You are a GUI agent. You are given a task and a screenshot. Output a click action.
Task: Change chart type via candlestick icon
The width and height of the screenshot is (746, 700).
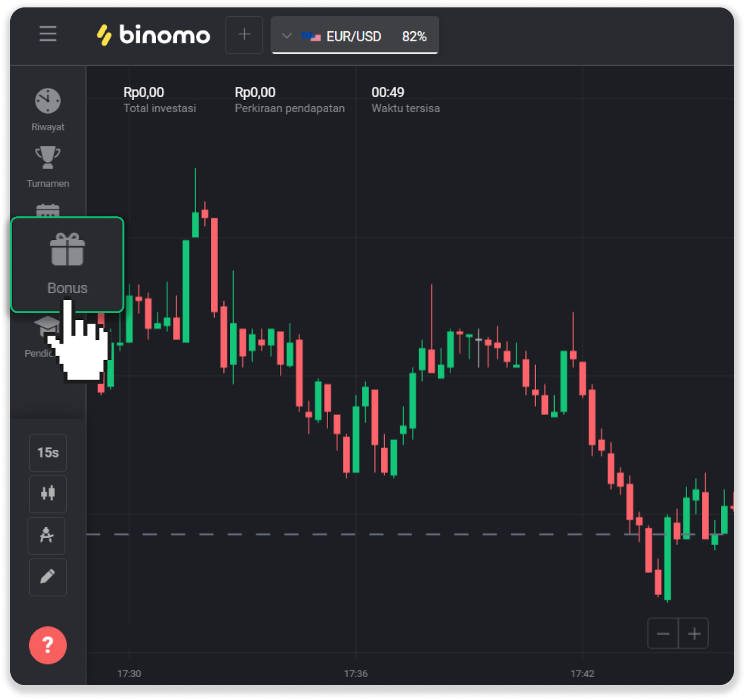point(48,494)
